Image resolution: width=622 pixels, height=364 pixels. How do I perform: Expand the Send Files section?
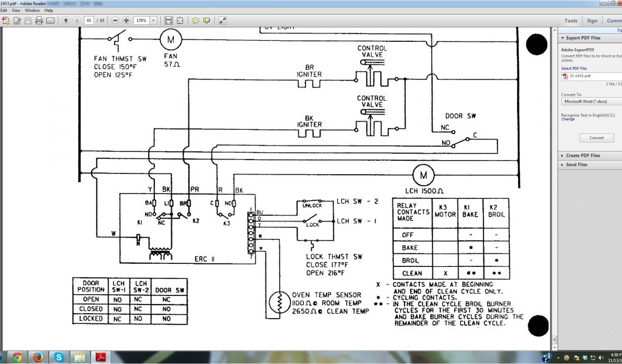point(562,164)
